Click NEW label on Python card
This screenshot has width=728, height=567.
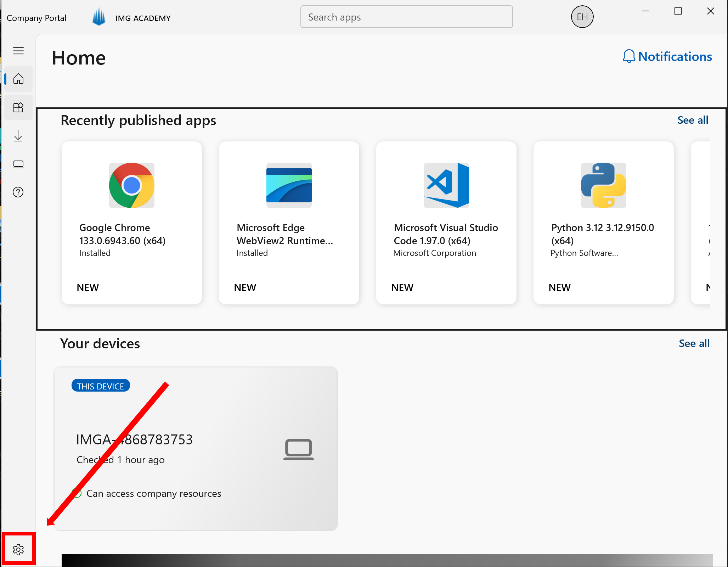(x=559, y=287)
